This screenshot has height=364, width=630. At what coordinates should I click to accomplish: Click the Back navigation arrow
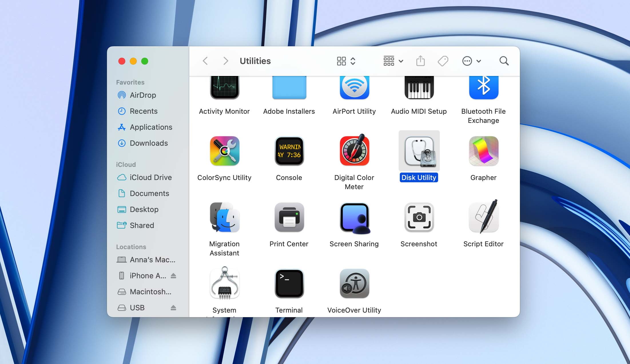205,61
